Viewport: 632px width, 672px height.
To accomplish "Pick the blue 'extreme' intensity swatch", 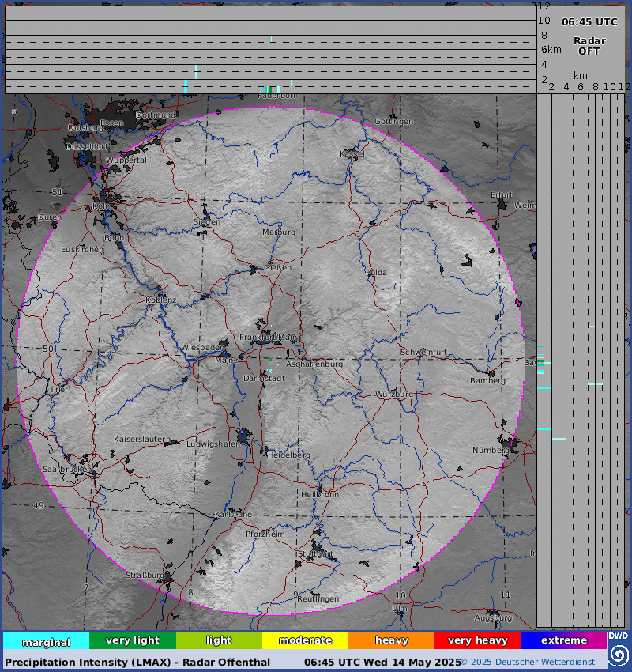I will tap(563, 640).
